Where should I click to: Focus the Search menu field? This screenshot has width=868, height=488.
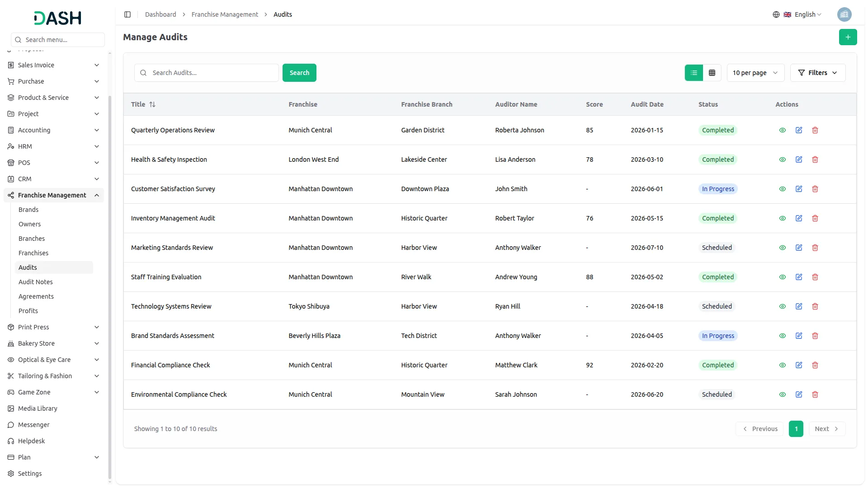pos(58,40)
